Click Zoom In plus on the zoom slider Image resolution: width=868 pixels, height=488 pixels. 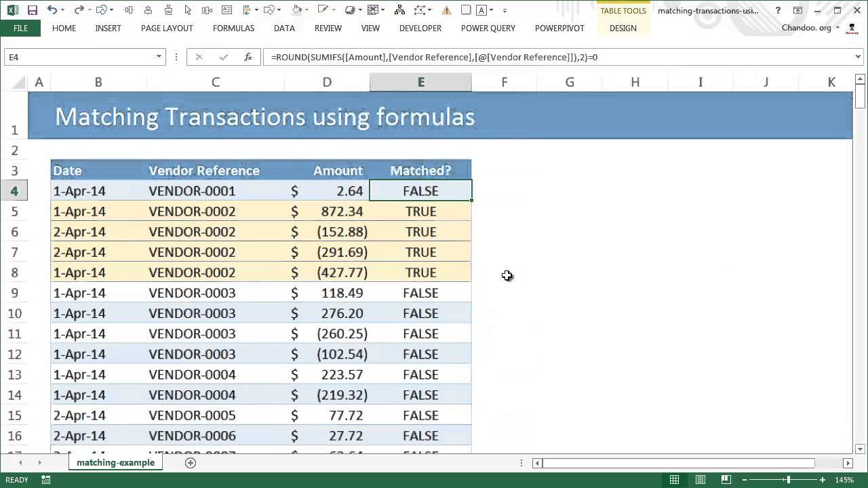click(822, 479)
